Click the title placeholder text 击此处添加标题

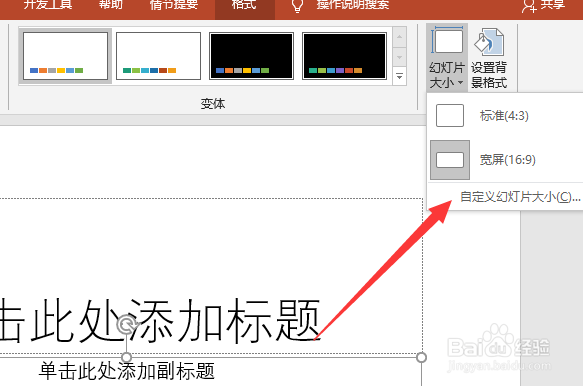tap(160, 321)
